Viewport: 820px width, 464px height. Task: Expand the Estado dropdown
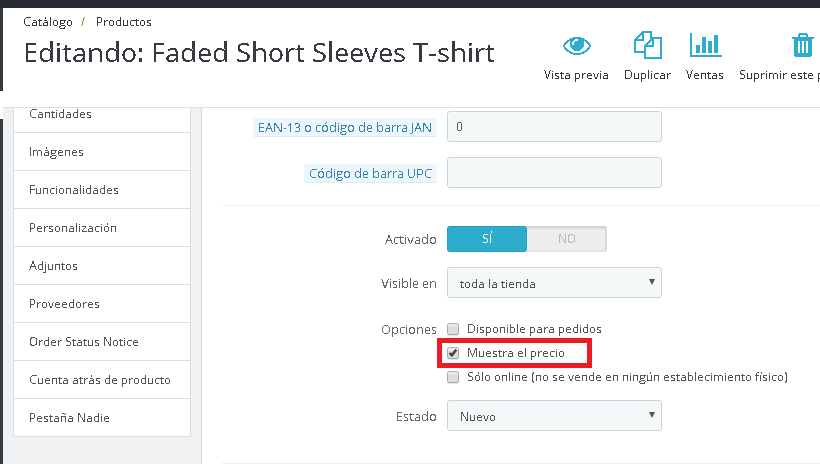coord(554,416)
